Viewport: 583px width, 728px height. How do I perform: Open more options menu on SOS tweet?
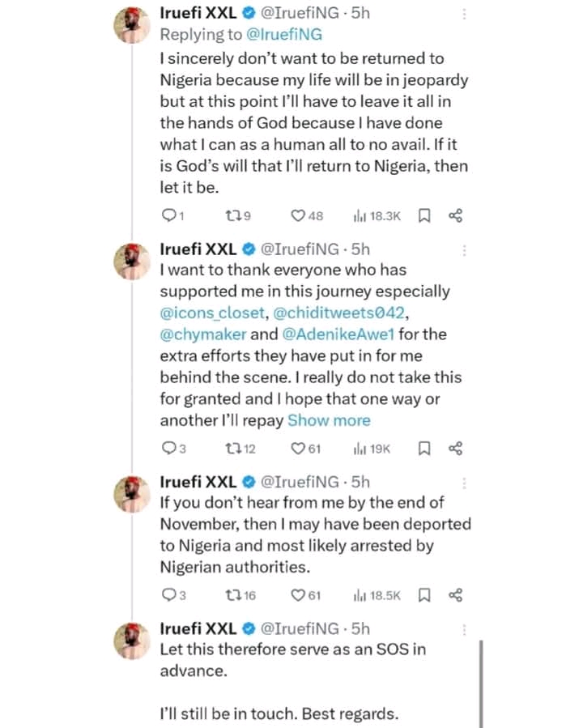click(464, 629)
